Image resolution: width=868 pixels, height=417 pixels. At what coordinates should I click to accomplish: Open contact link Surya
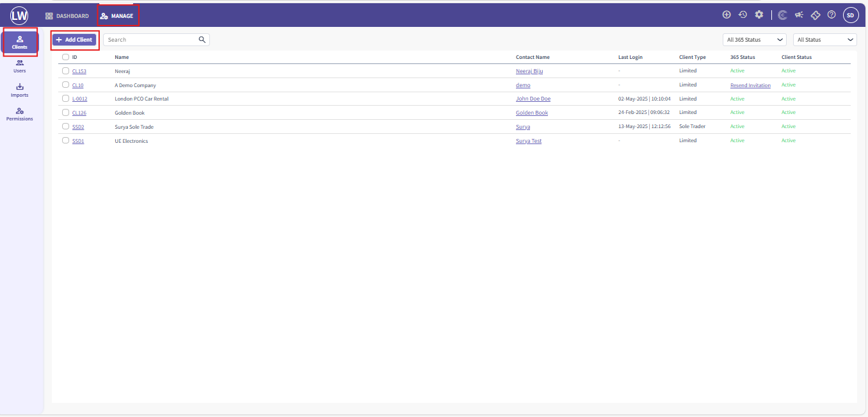tap(523, 127)
